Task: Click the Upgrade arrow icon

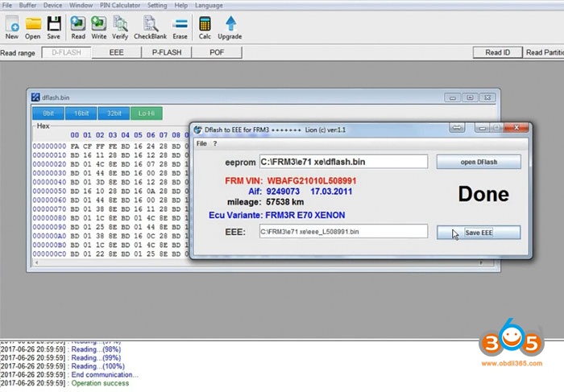Action: 230,26
